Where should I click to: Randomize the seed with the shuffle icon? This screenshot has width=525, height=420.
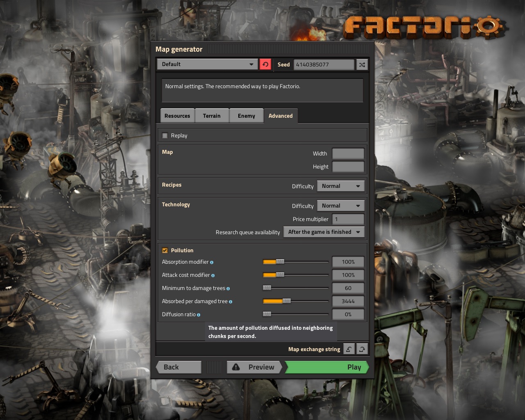coord(362,64)
